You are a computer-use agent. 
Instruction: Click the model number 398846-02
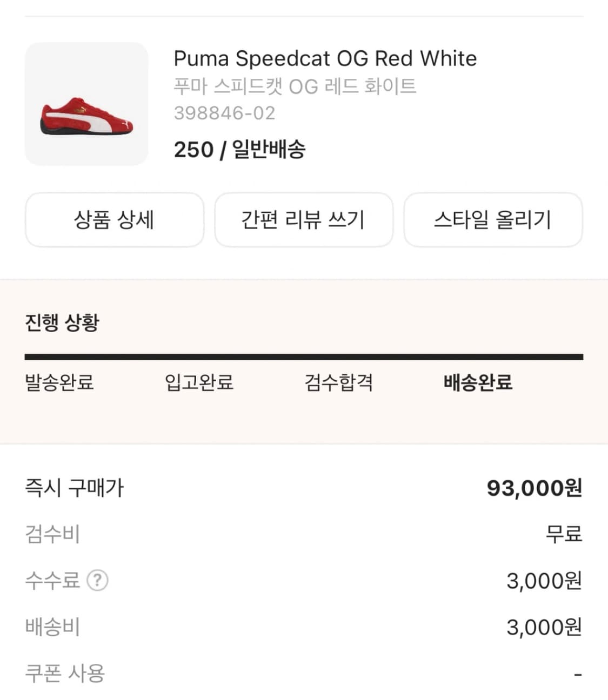(x=224, y=113)
